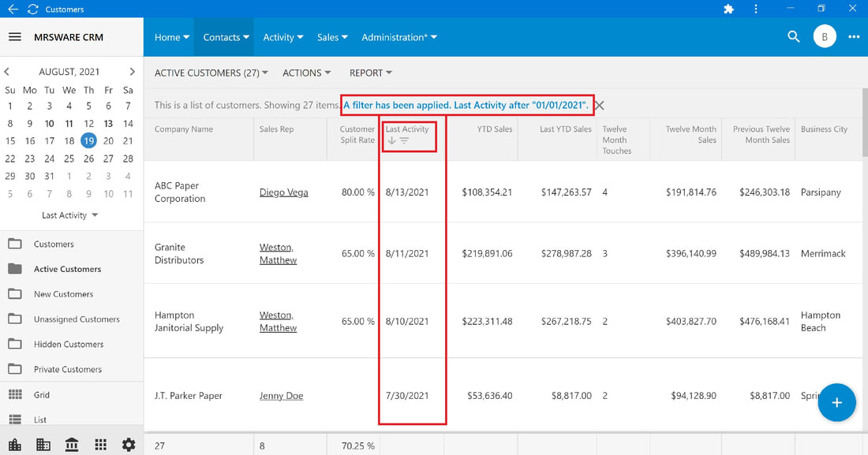Open the Report dropdown

click(x=370, y=73)
